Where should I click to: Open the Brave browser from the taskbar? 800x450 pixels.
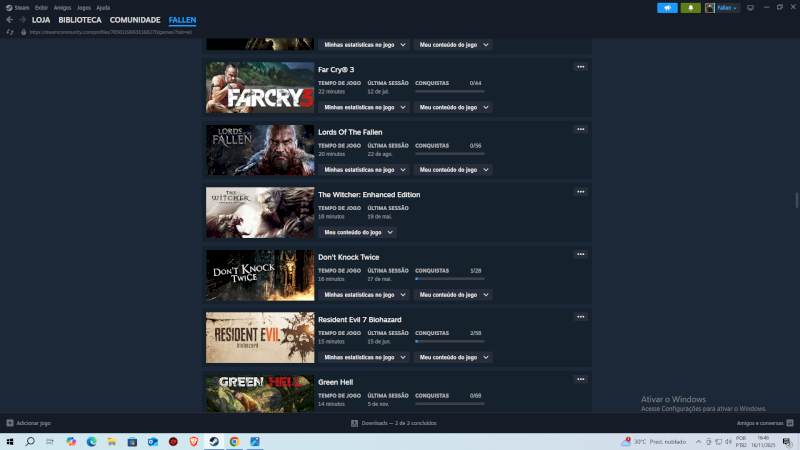pyautogui.click(x=193, y=442)
